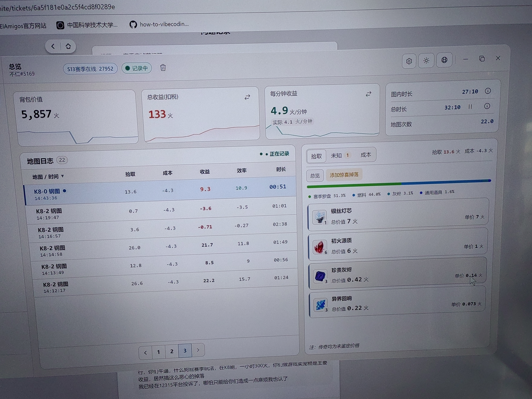Go to home with the house icon
The height and width of the screenshot is (399, 532).
coord(68,46)
